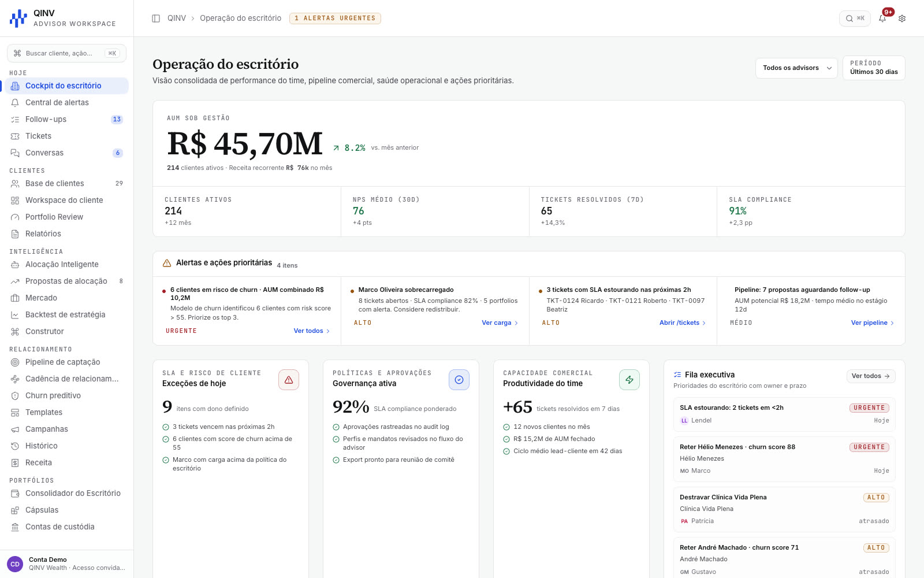Open SLA estourando: 2 tickets task card
924x578 pixels.
pyautogui.click(x=784, y=414)
